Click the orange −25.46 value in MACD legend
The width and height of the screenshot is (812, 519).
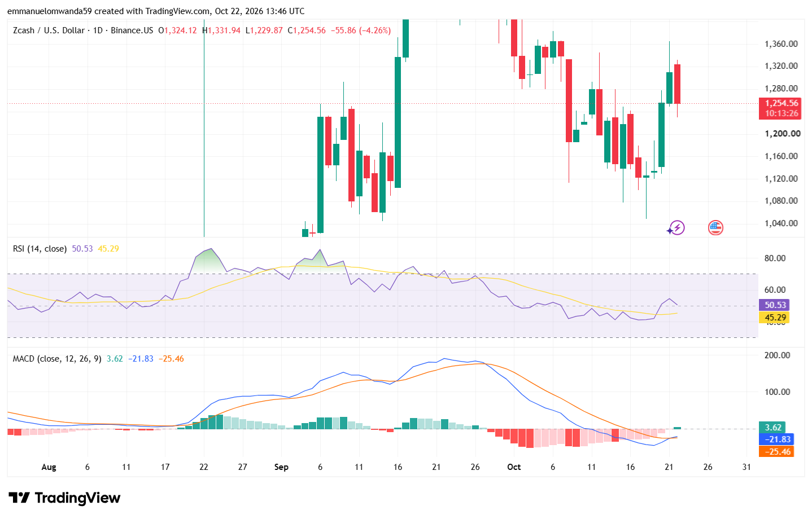click(171, 359)
